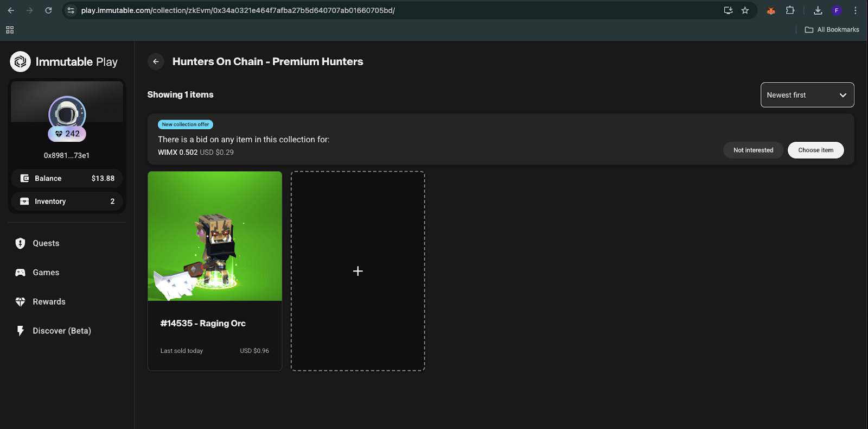Click the Inventory chest icon

[24, 201]
